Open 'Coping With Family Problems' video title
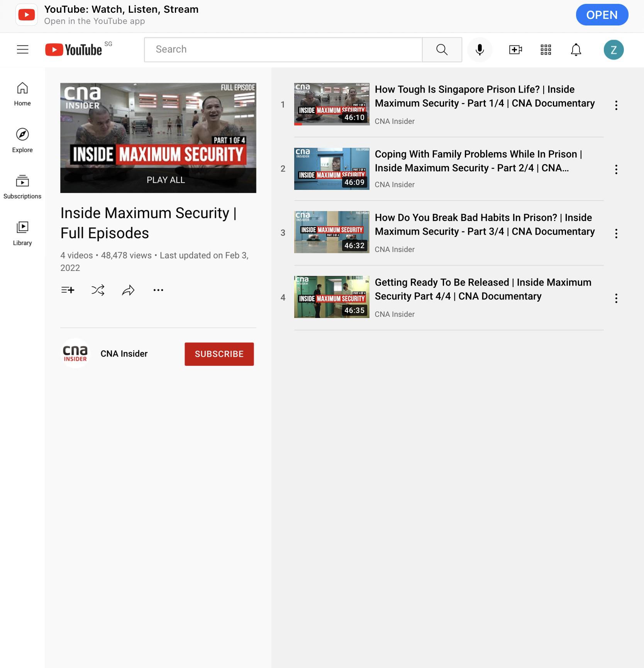This screenshot has width=644, height=668. pyautogui.click(x=478, y=161)
